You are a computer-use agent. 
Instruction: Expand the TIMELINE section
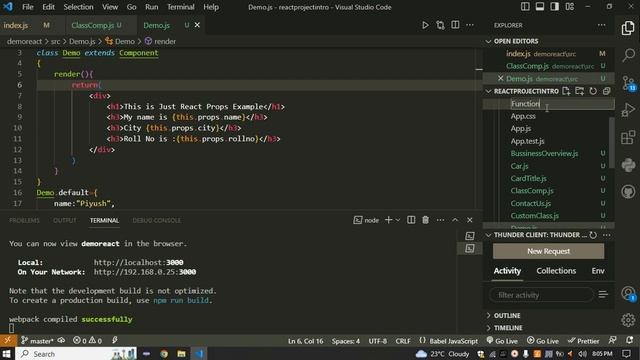508,328
